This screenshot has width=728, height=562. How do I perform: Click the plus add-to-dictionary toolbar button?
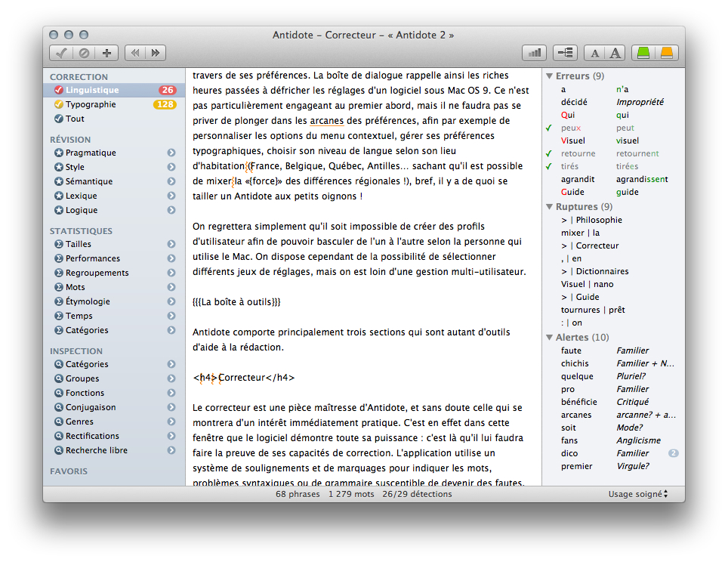[106, 53]
